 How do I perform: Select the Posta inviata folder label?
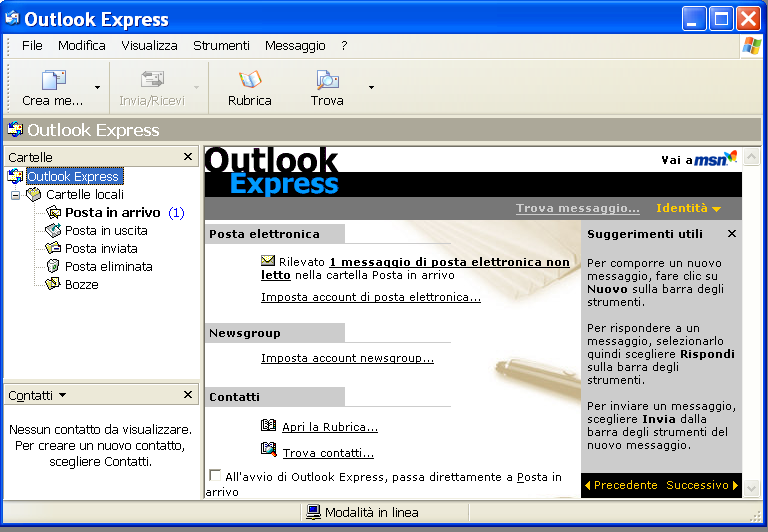click(x=101, y=248)
